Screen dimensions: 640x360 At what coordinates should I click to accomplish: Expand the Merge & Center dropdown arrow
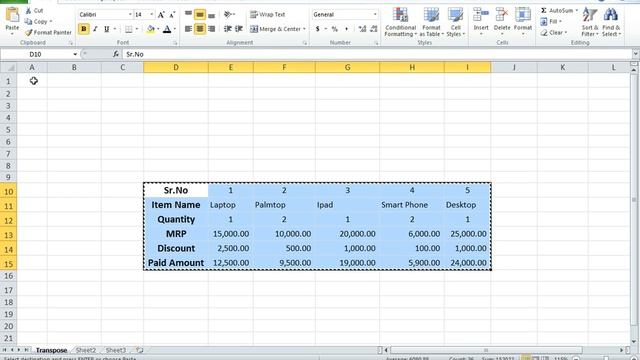[x=304, y=29]
